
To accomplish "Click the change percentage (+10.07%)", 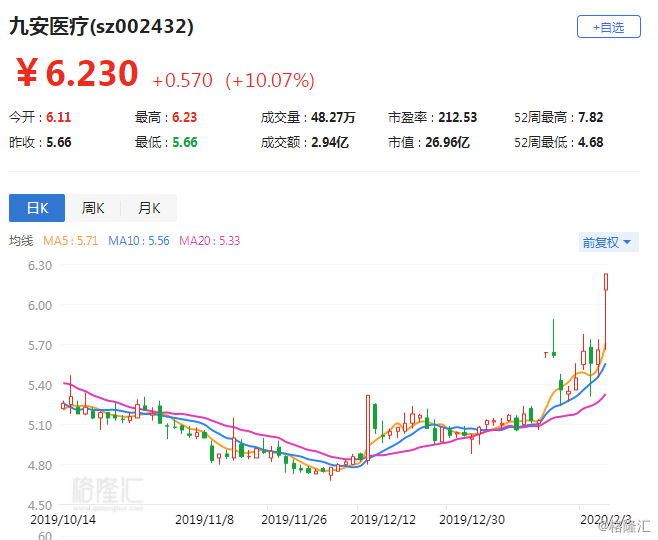I will (x=270, y=80).
